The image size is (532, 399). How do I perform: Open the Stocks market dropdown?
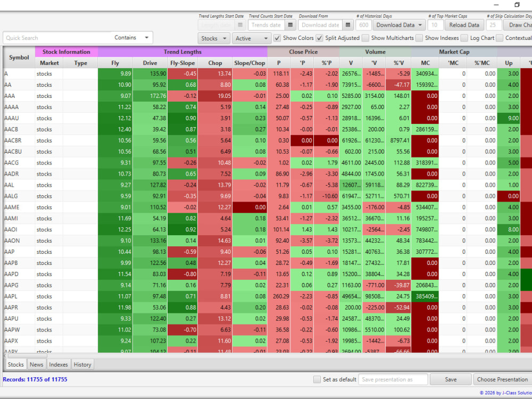214,38
